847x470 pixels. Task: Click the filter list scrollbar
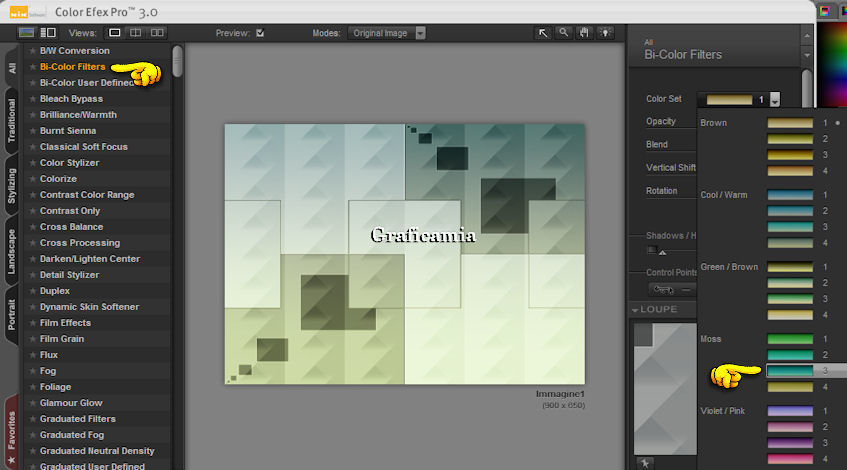(177, 60)
